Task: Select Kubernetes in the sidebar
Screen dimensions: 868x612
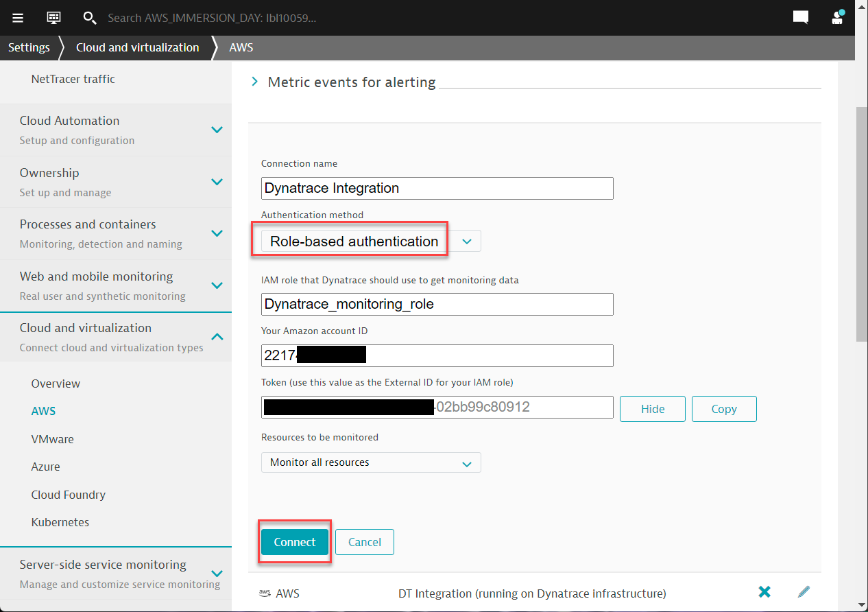Action: pos(60,522)
